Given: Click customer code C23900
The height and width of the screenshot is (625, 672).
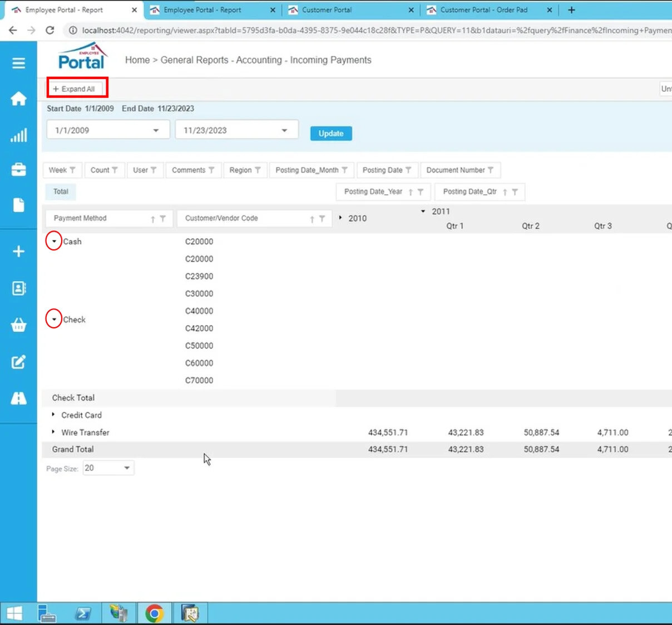Looking at the screenshot, I should [199, 276].
